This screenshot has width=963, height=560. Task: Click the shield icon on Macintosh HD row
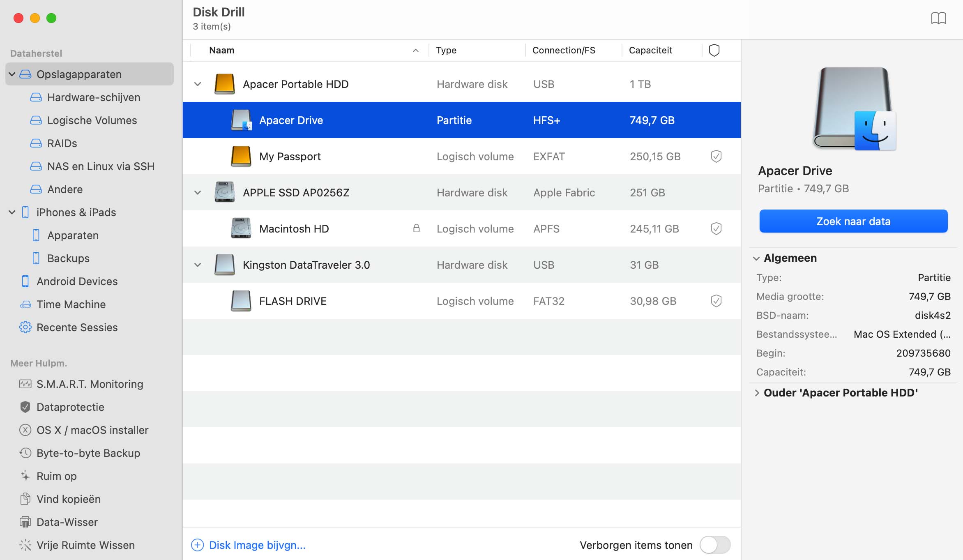click(x=716, y=228)
